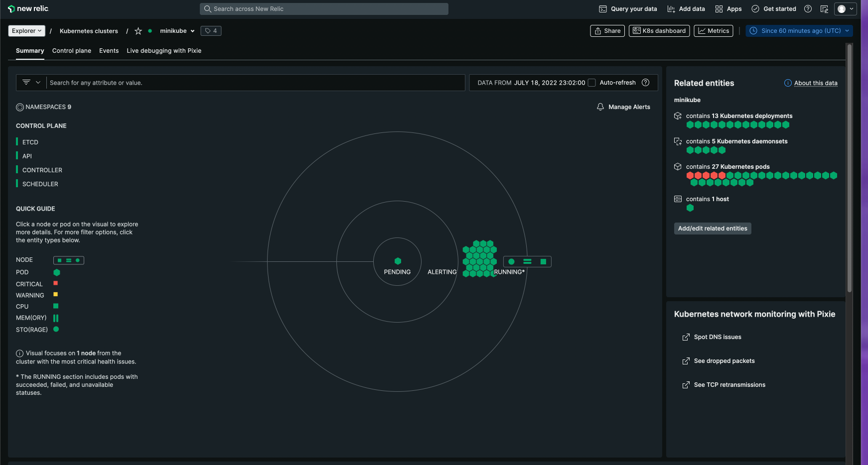Change the Since 60 minutes ago time picker
Screen dimensions: 868x465
tap(799, 31)
